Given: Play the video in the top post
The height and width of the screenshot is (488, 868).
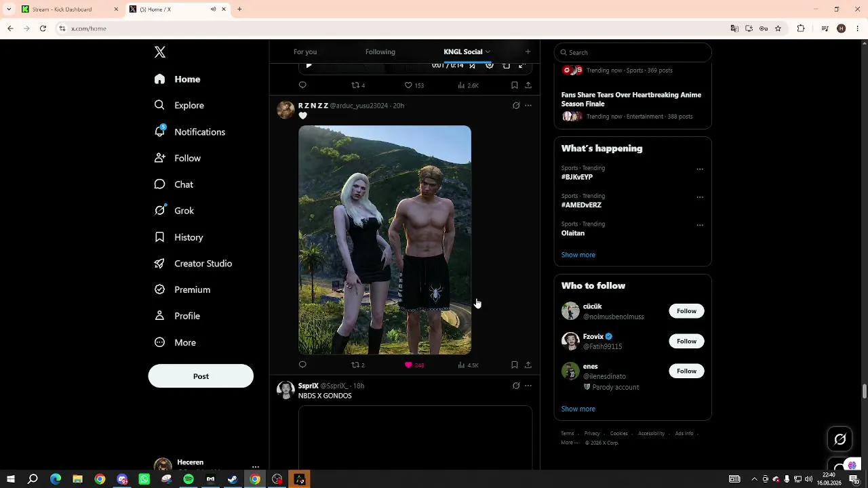Looking at the screenshot, I should 309,65.
